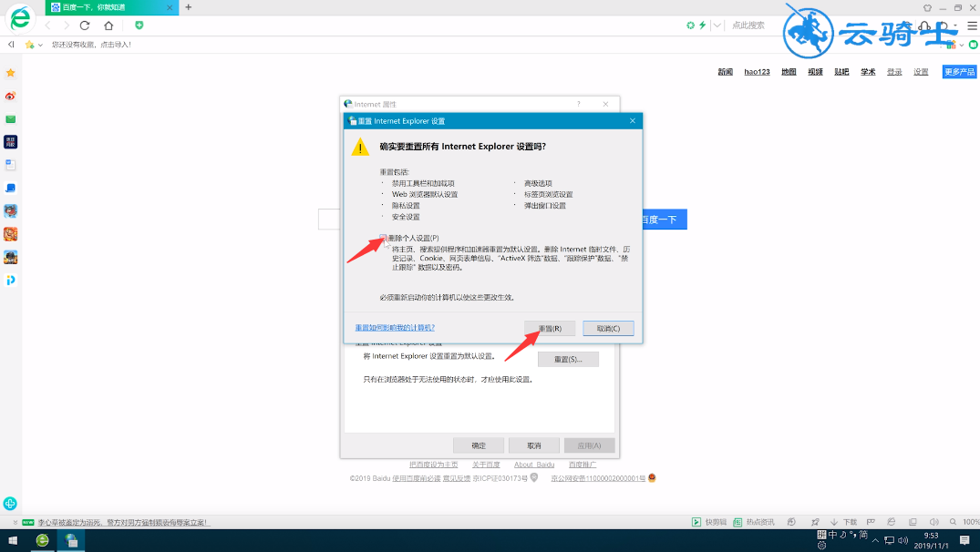Click the 360 browser taskbar icon
980x552 pixels.
click(43, 540)
